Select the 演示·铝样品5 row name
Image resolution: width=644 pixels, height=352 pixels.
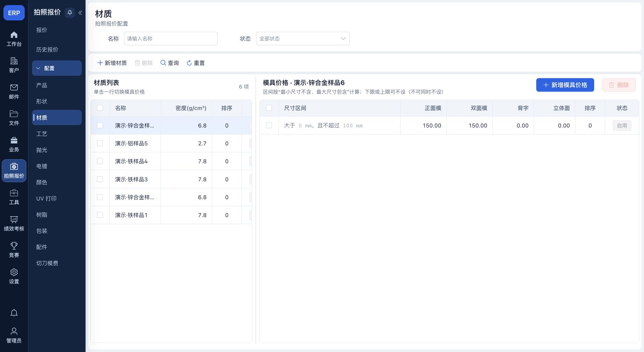pos(131,143)
